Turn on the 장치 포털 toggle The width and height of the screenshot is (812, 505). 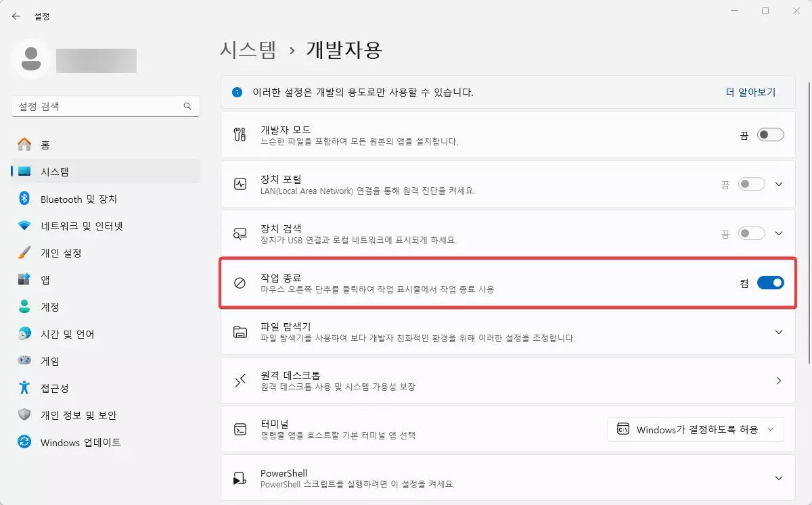[751, 184]
